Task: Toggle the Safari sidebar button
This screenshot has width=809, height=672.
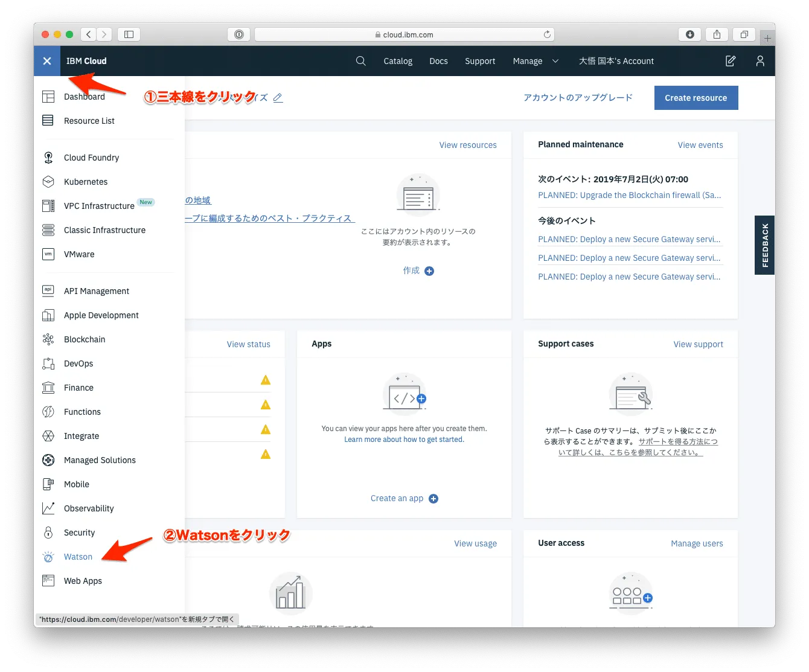Action: [129, 34]
